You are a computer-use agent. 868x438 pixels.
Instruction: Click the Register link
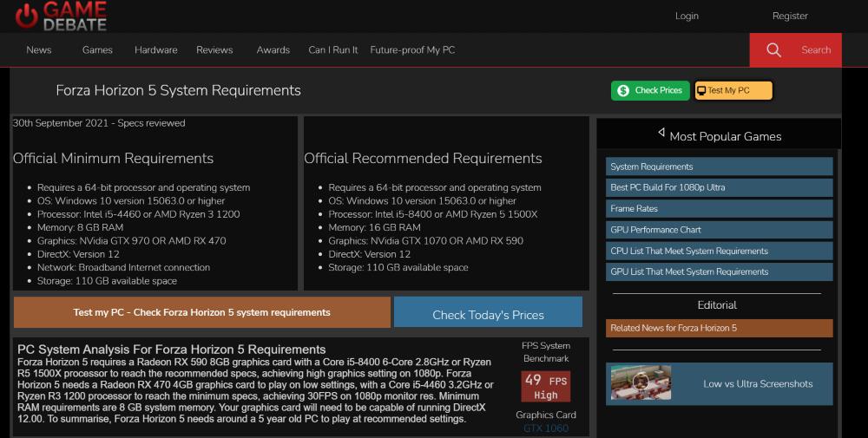pos(790,16)
